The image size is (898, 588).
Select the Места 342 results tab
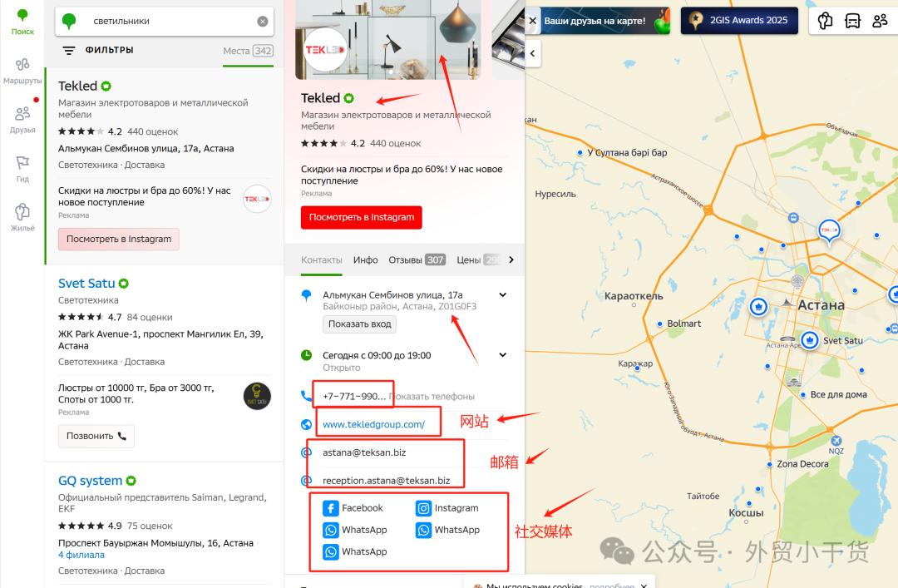click(x=248, y=51)
